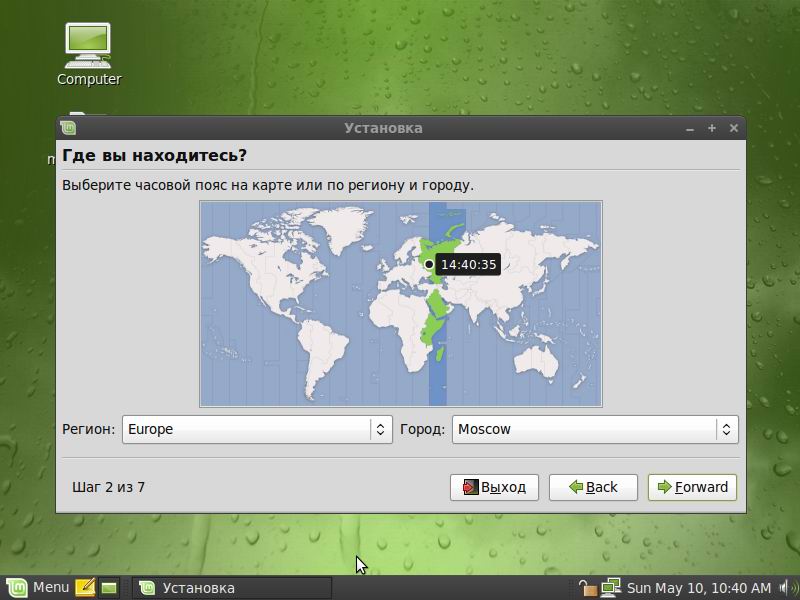The width and height of the screenshot is (800, 600).
Task: Click the volume speaker tray icon
Action: click(789, 588)
